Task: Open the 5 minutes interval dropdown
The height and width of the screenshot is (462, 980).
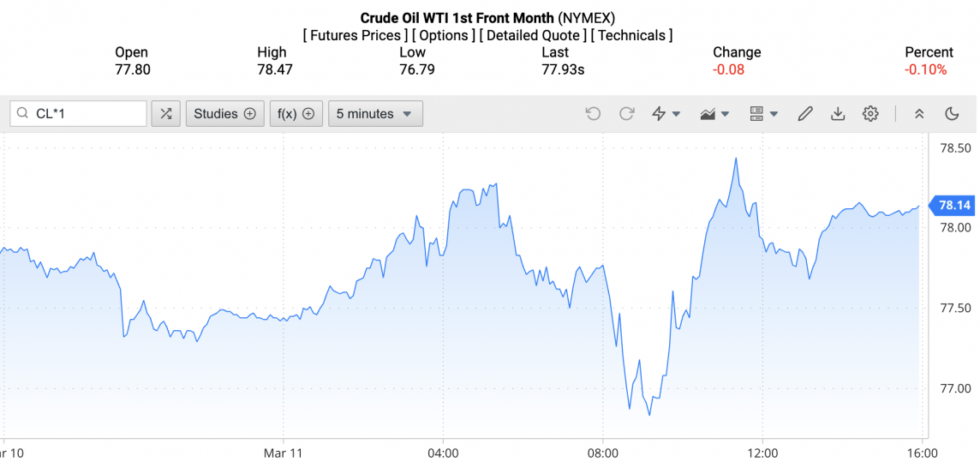Action: 374,114
